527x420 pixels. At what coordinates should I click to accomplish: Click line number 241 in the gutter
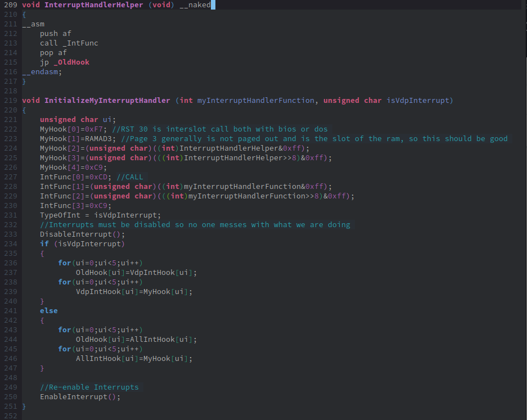[11, 311]
